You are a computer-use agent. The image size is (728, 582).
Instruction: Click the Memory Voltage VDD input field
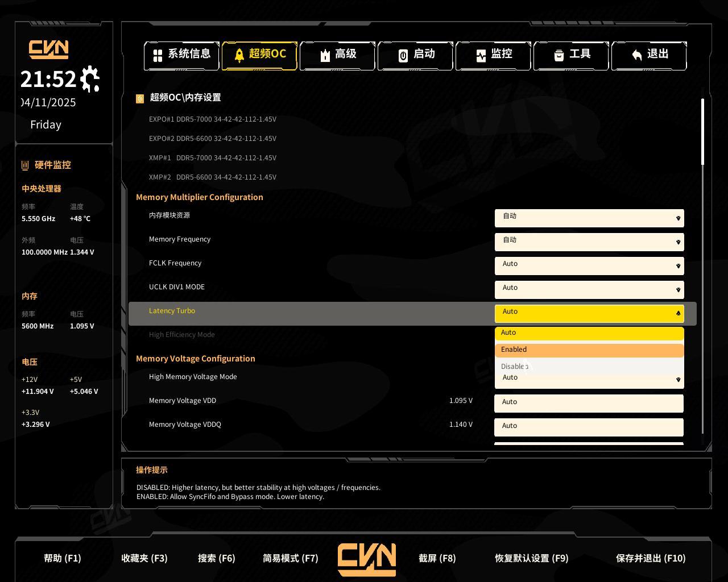[x=589, y=404]
